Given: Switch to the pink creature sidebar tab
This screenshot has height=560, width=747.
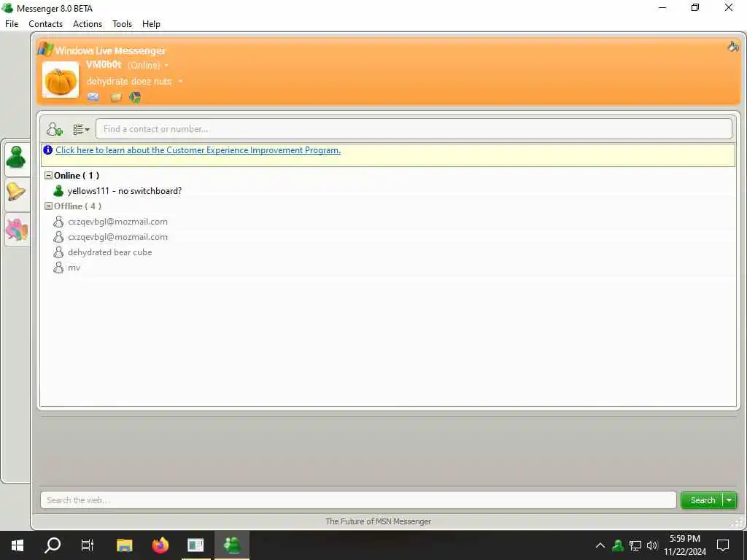Looking at the screenshot, I should coord(17,230).
